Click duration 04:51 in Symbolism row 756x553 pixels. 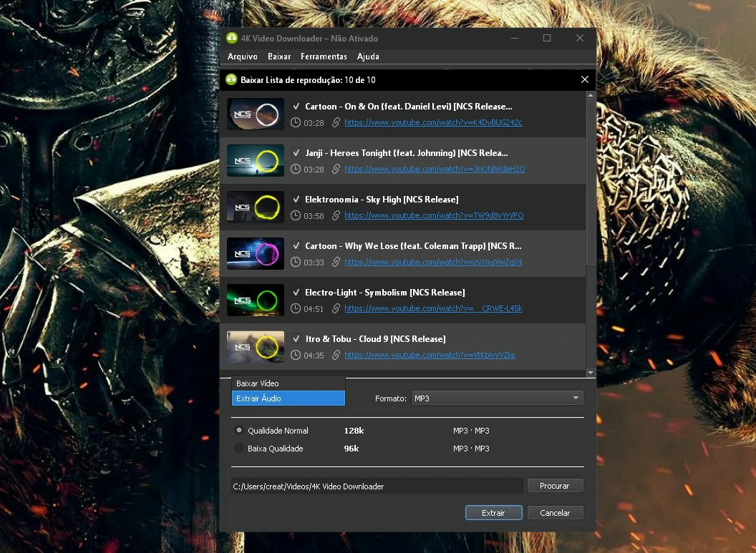coord(314,309)
